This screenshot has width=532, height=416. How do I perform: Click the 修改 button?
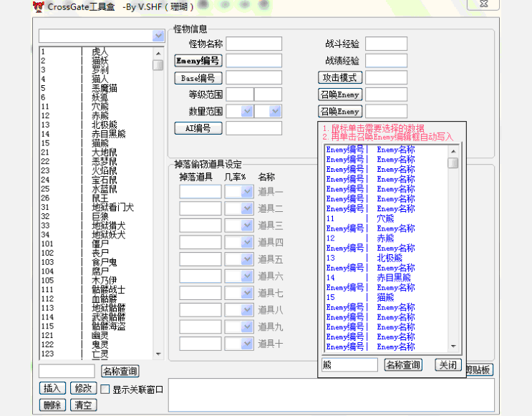pos(84,388)
